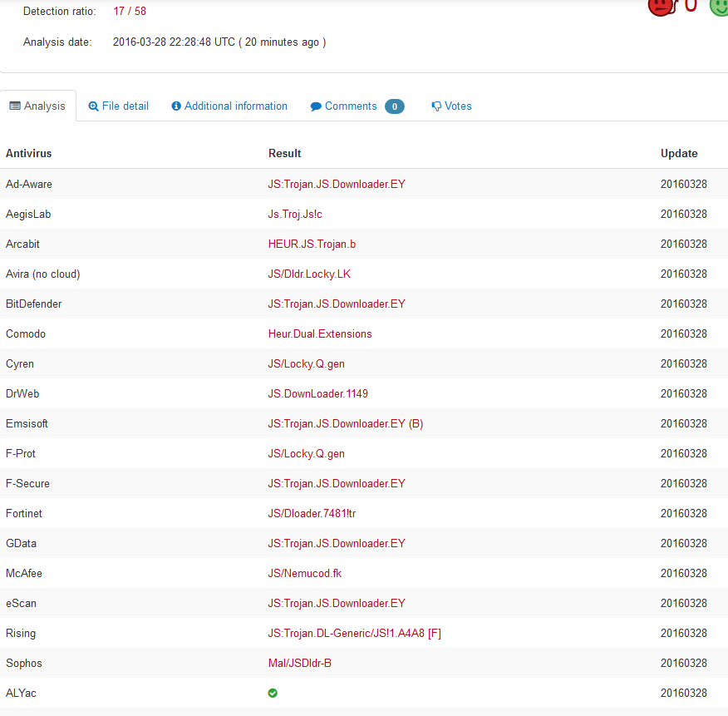This screenshot has height=716, width=728.
Task: Select the Avira (no cloud) antivirus name
Action: click(42, 274)
